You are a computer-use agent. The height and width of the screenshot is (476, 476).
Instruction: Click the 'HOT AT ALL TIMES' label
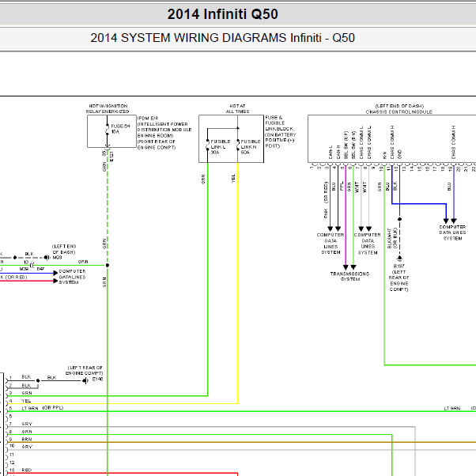tap(237, 108)
